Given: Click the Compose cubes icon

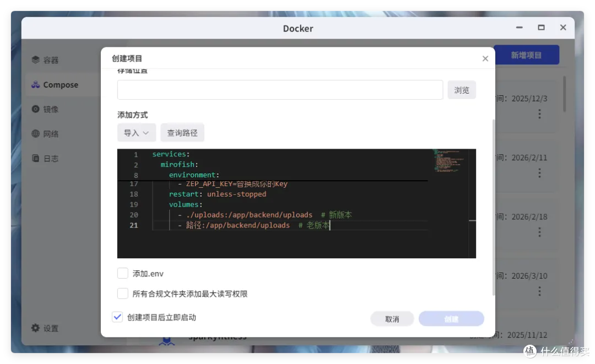Looking at the screenshot, I should pos(36,85).
